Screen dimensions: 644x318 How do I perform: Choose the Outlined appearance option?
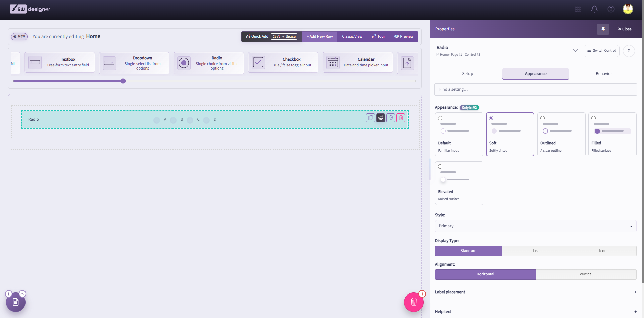click(561, 134)
